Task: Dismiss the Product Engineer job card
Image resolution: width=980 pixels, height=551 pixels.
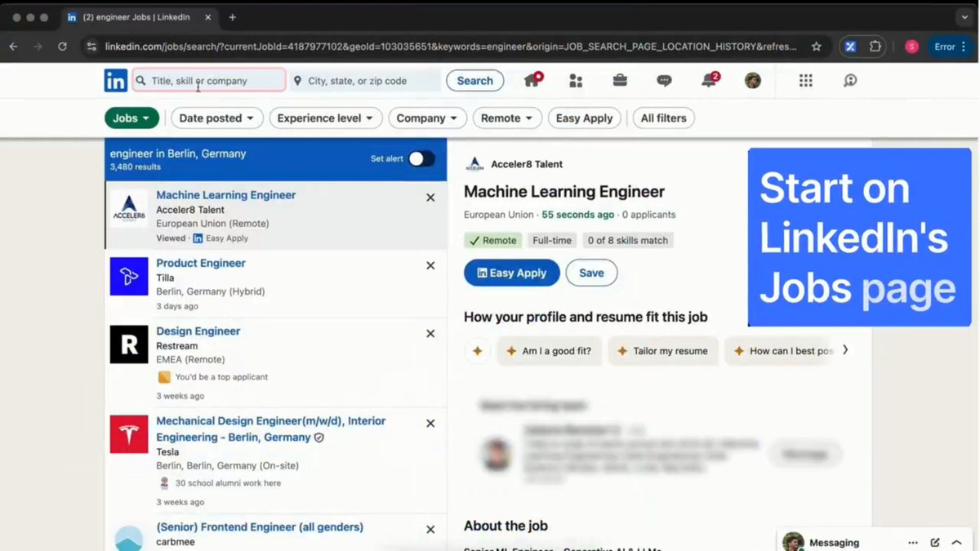Action: pos(430,265)
